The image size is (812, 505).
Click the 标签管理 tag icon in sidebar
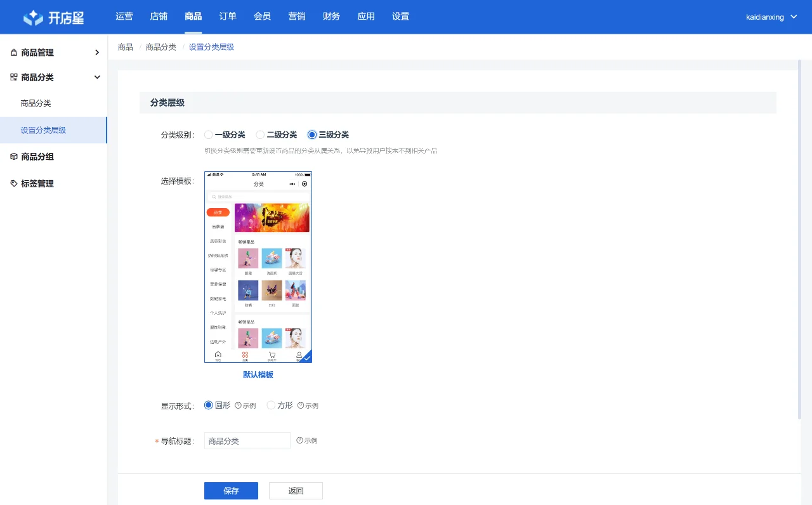tap(14, 183)
